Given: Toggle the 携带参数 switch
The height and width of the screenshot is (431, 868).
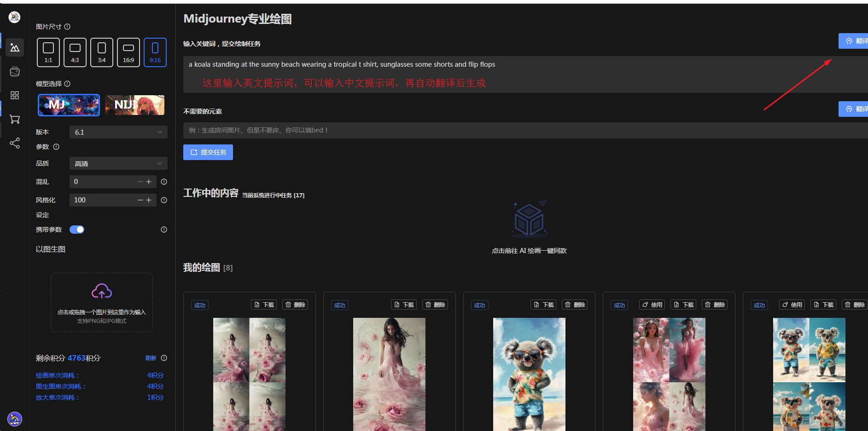Looking at the screenshot, I should pyautogui.click(x=77, y=230).
